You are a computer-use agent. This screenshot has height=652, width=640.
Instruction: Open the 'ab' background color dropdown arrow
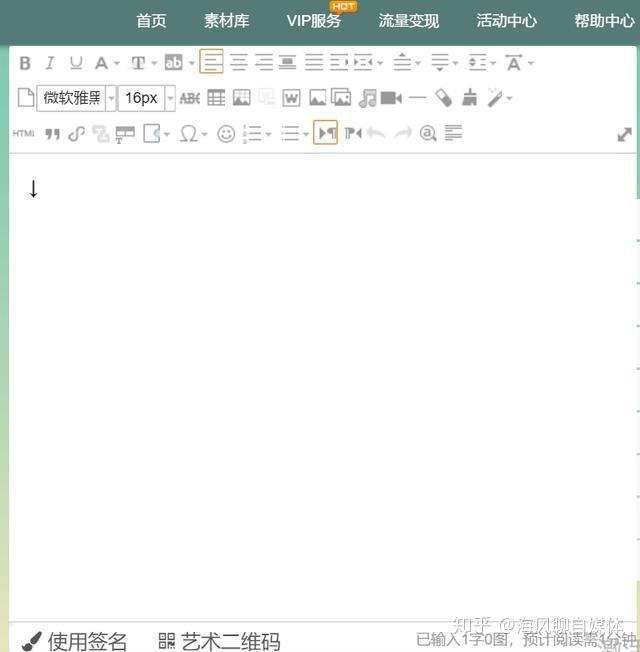pyautogui.click(x=192, y=64)
